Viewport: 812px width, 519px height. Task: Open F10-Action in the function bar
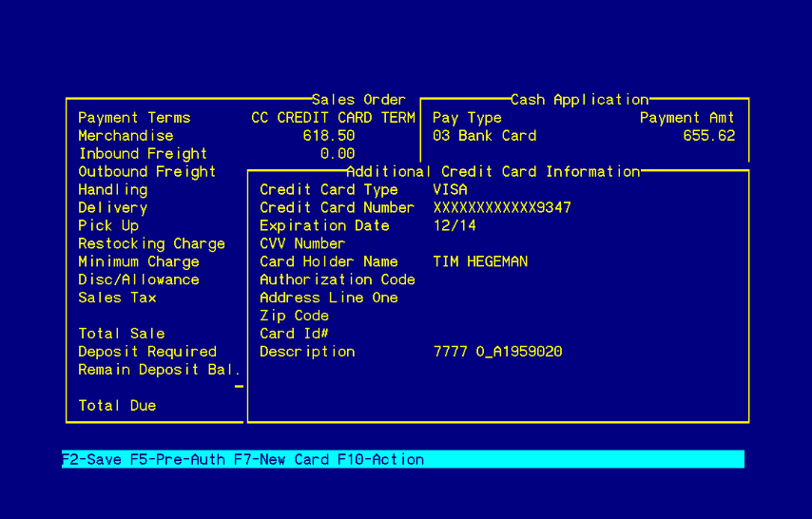(x=380, y=459)
